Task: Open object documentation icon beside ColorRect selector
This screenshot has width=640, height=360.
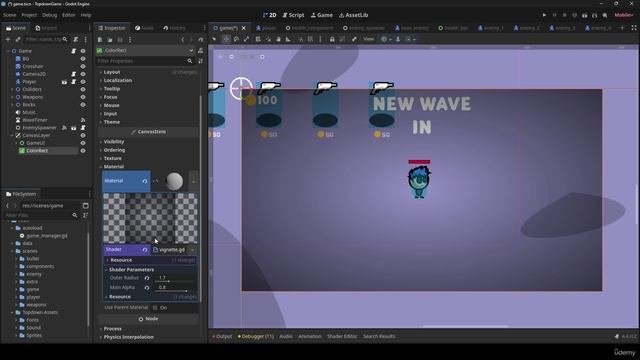Action: [x=200, y=51]
